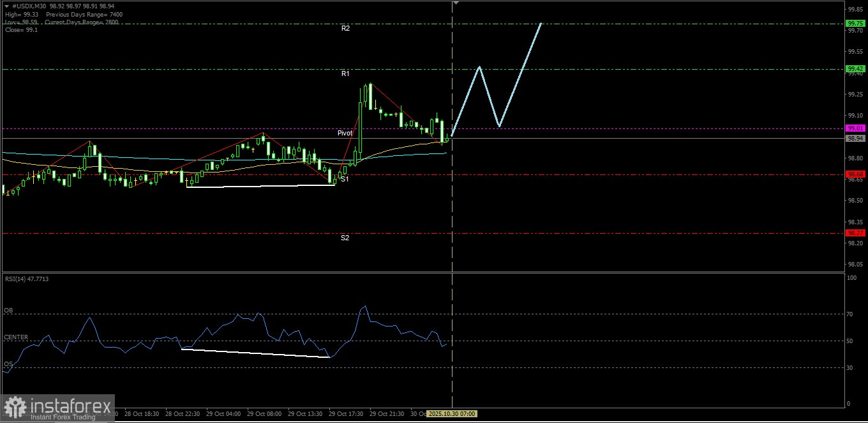Select the CENTER label on RSI panel
Image resolution: width=868 pixels, height=423 pixels.
click(x=14, y=337)
